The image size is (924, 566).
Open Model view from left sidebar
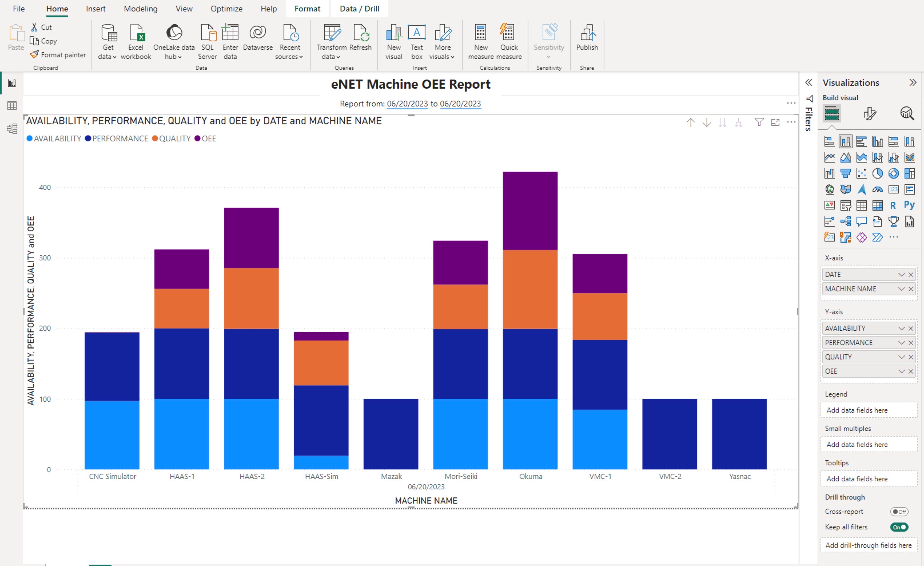pyautogui.click(x=12, y=129)
